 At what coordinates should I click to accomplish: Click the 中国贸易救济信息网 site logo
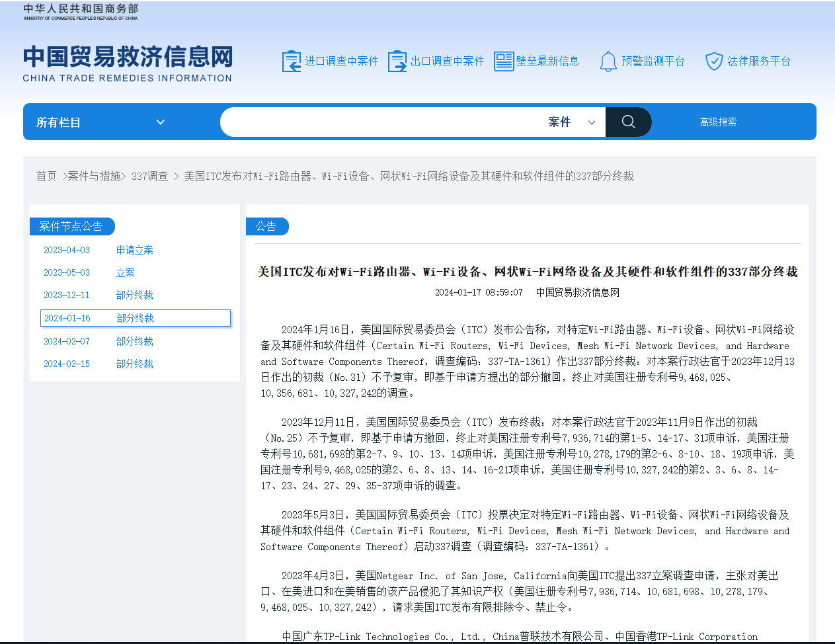pyautogui.click(x=128, y=63)
